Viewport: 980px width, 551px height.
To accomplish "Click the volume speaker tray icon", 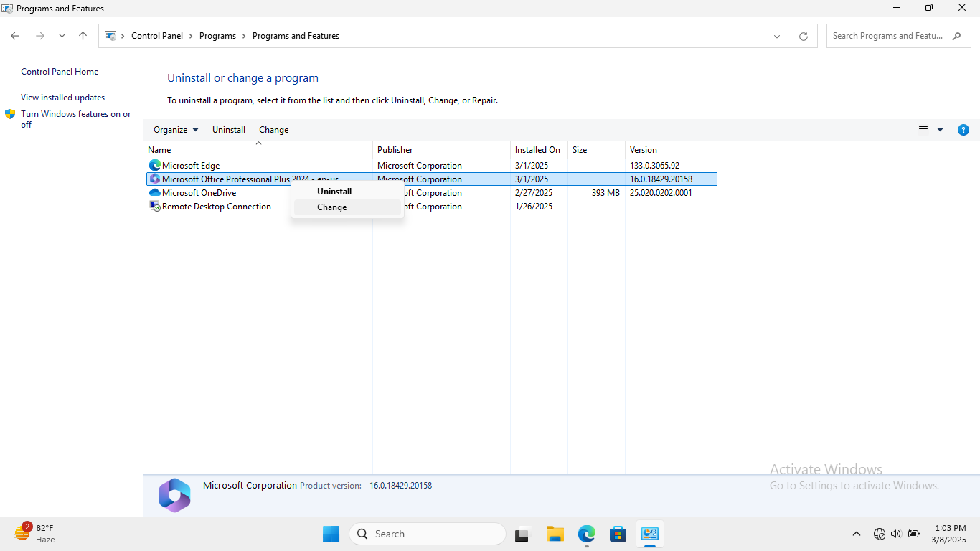I will tap(895, 534).
